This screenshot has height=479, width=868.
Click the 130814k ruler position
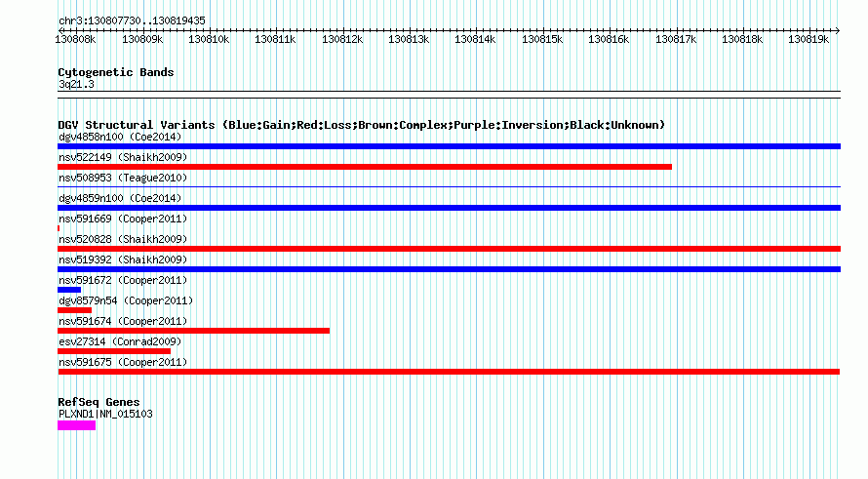point(475,39)
